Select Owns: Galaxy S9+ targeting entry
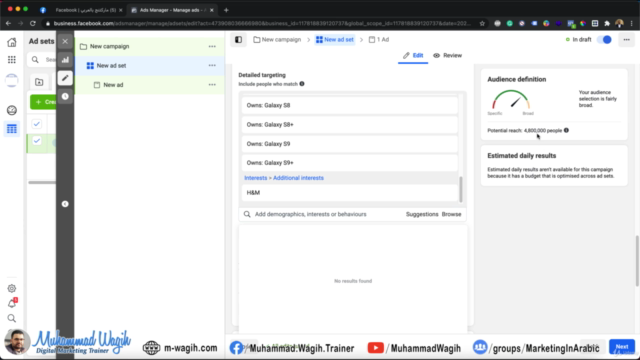The height and width of the screenshot is (360, 640). coord(350,162)
